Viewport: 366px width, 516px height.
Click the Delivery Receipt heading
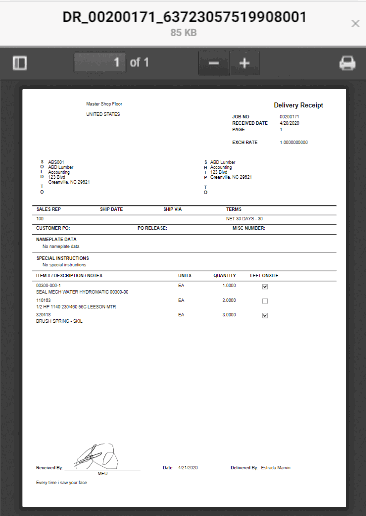(x=298, y=105)
